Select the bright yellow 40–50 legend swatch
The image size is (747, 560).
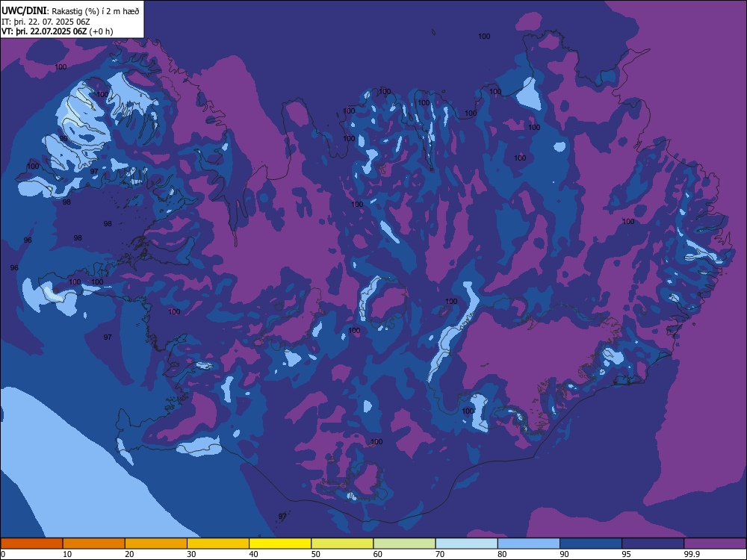280,544
